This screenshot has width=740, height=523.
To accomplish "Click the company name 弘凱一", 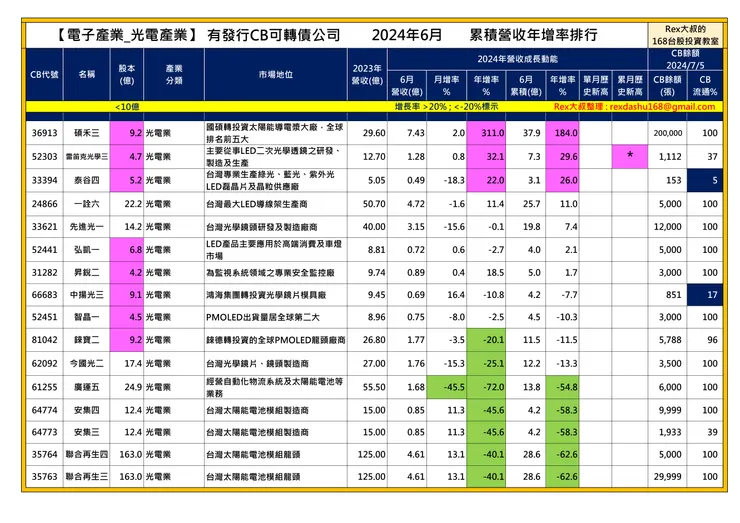I will [87, 250].
